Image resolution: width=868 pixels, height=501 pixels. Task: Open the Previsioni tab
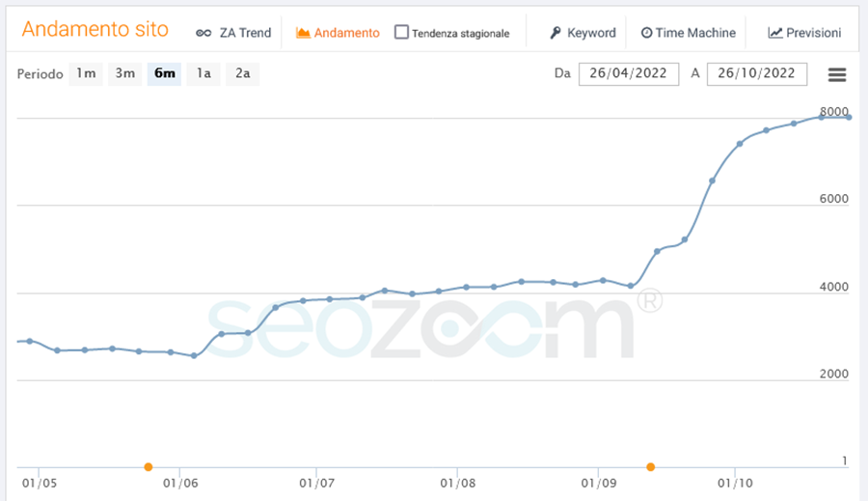click(x=814, y=33)
